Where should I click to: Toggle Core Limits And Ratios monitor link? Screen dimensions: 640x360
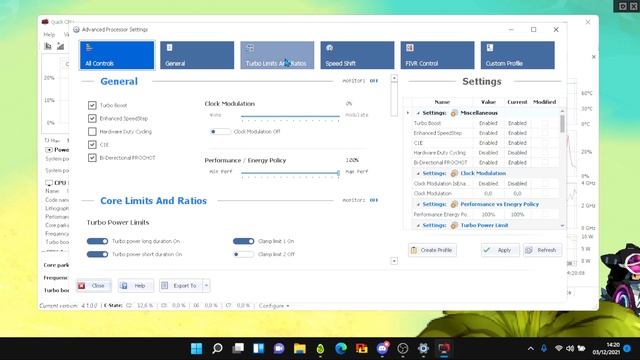click(x=374, y=200)
